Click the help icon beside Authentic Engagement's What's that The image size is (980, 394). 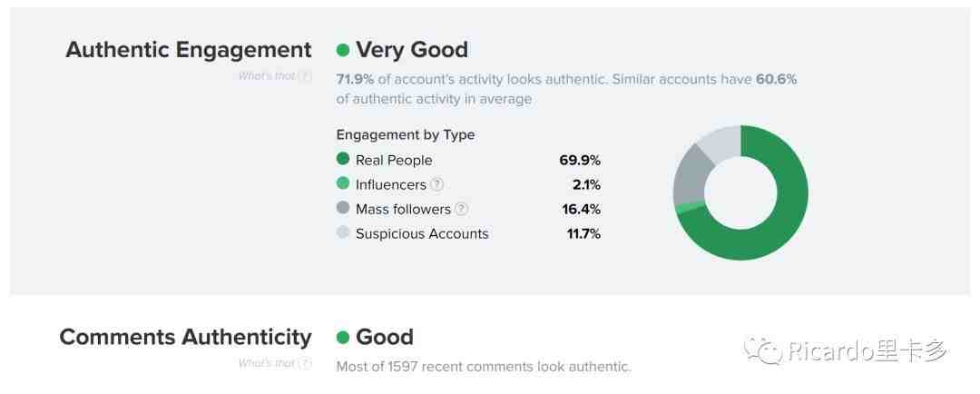pyautogui.click(x=305, y=75)
